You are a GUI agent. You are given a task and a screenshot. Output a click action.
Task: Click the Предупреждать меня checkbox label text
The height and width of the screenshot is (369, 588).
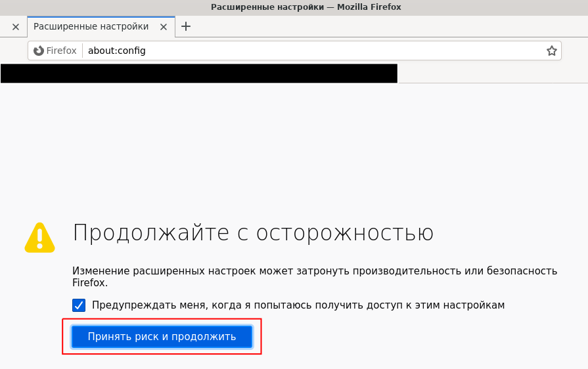click(298, 305)
